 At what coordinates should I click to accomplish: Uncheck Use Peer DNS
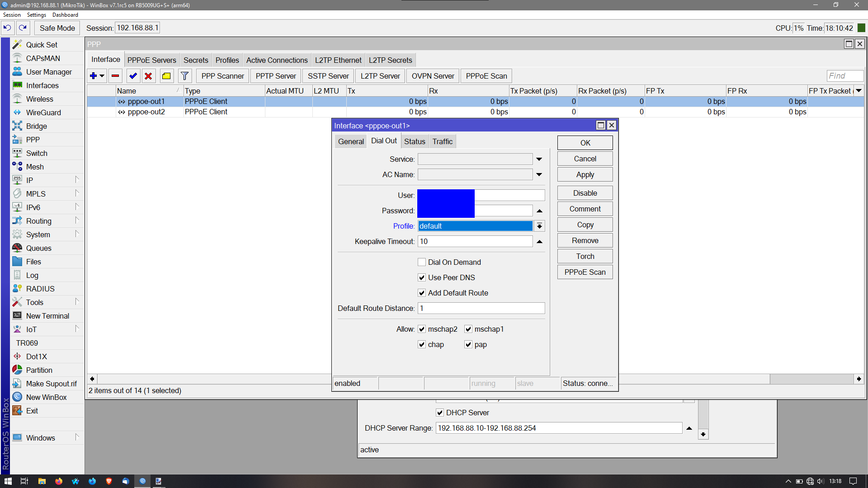[422, 277]
